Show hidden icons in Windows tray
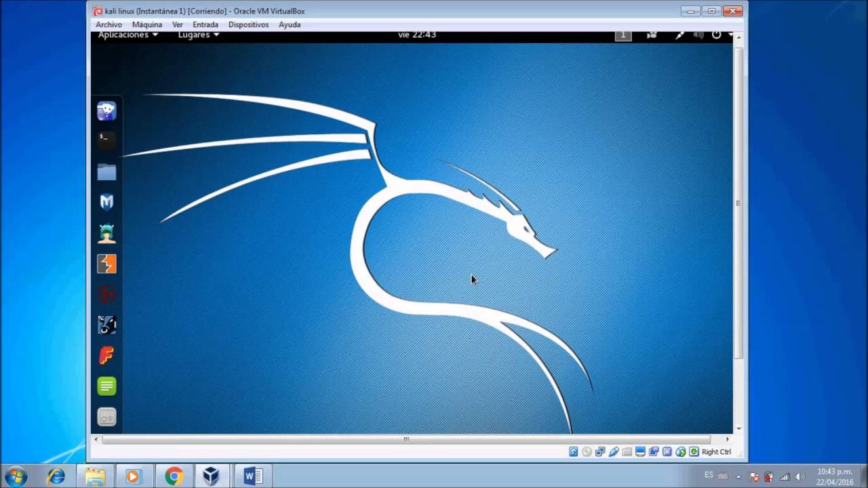 (738, 476)
